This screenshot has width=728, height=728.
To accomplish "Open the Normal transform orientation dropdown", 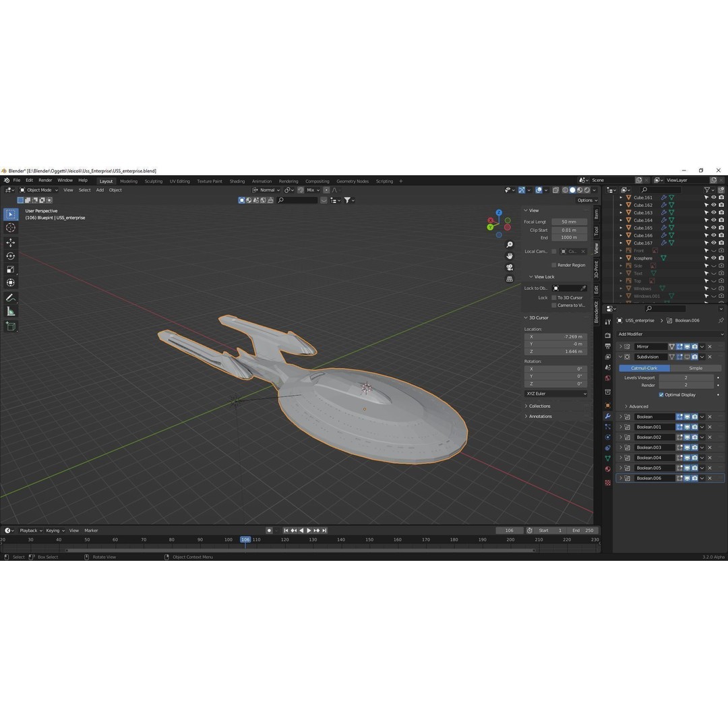I will 266,190.
